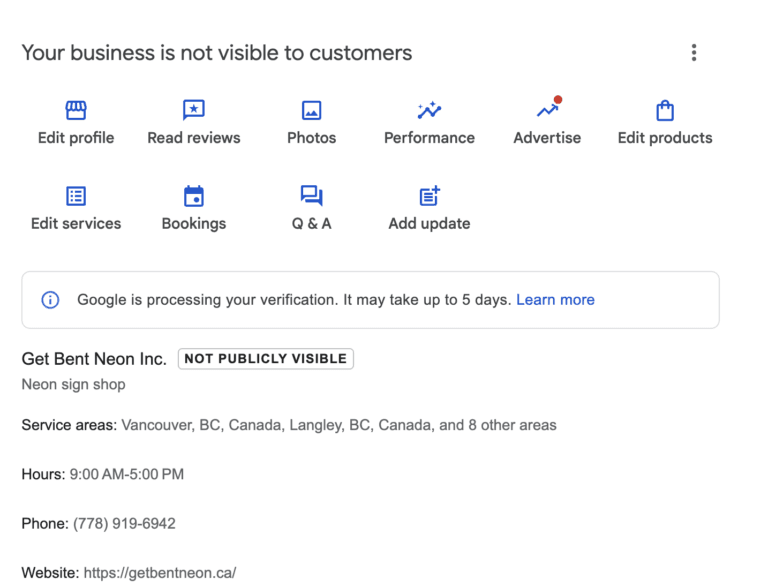
Task: Click the info circle icon in verification notice
Action: [50, 300]
